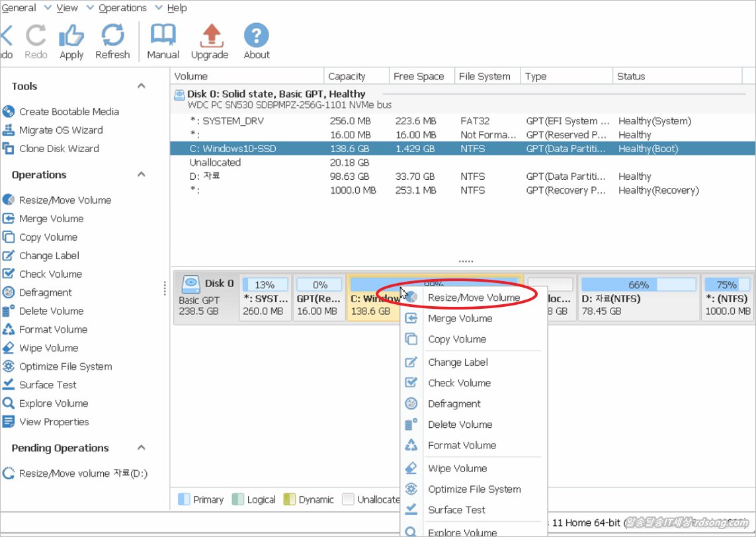This screenshot has height=537, width=756.
Task: Select Defragment in the Operations sidebar
Action: (x=45, y=293)
